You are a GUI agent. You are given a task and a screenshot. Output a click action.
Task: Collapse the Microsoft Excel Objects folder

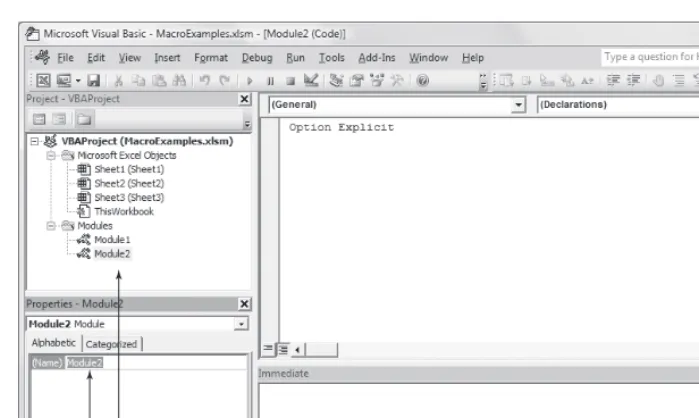[x=51, y=156]
